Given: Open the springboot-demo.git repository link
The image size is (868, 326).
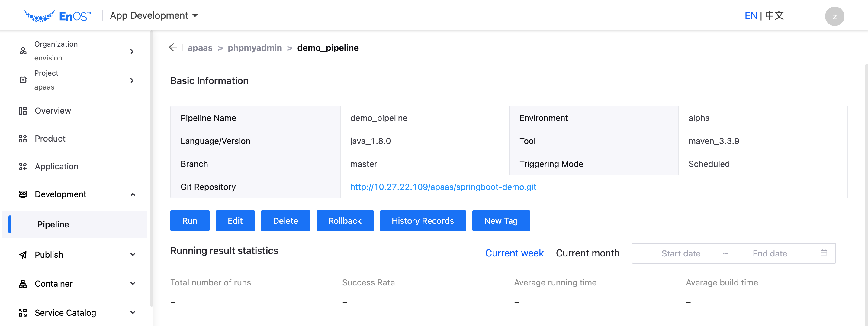Looking at the screenshot, I should (443, 187).
